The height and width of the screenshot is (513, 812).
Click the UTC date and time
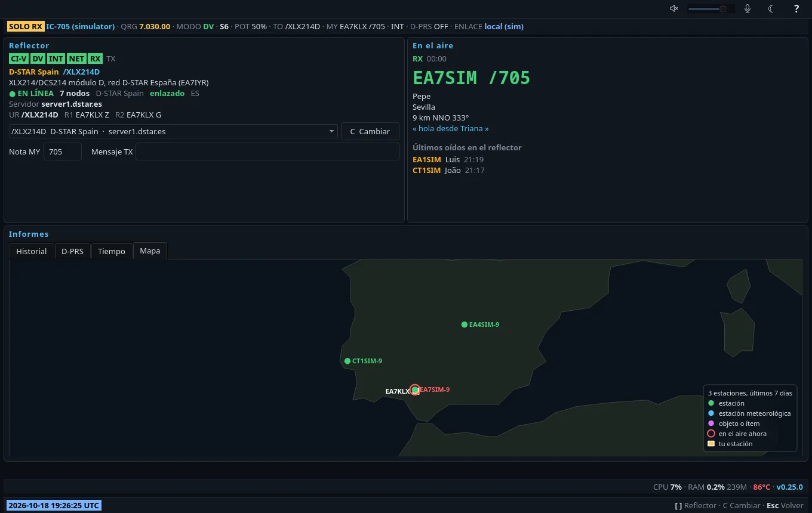[x=54, y=505]
